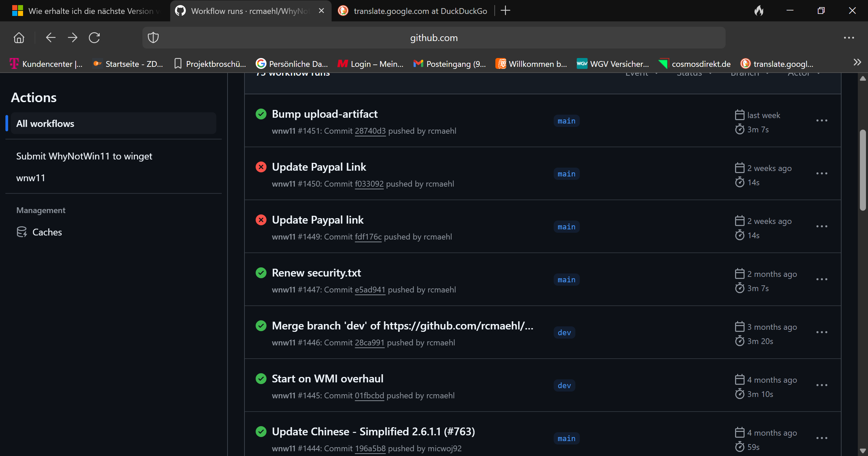This screenshot has width=868, height=456.
Task: Open Login – Mein bookmark
Action: click(x=371, y=64)
